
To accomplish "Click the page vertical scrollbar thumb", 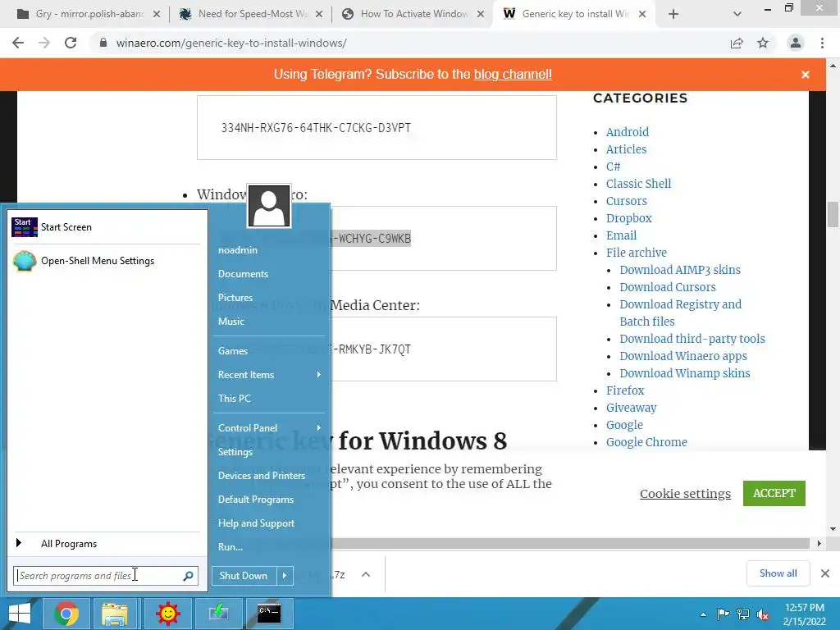I will [833, 214].
